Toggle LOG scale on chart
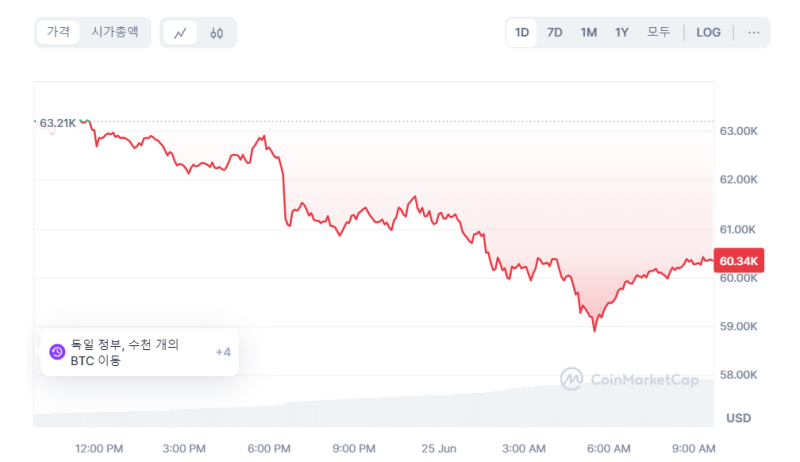Image resolution: width=800 pixels, height=462 pixels. (709, 33)
